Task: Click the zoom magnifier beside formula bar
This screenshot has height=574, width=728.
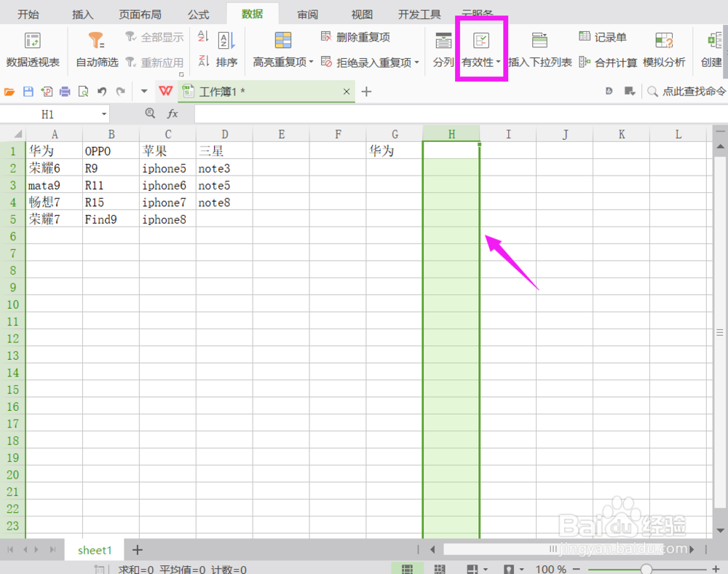Action: tap(150, 114)
